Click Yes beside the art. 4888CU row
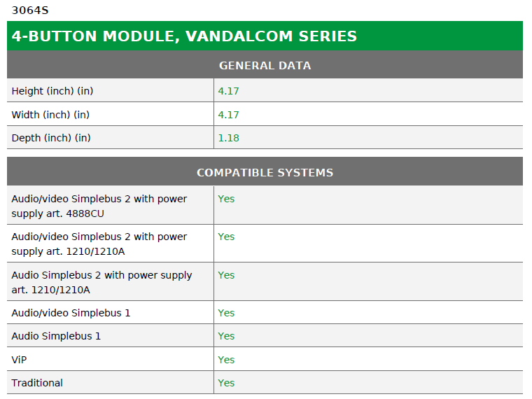532x399 pixels. (x=226, y=199)
